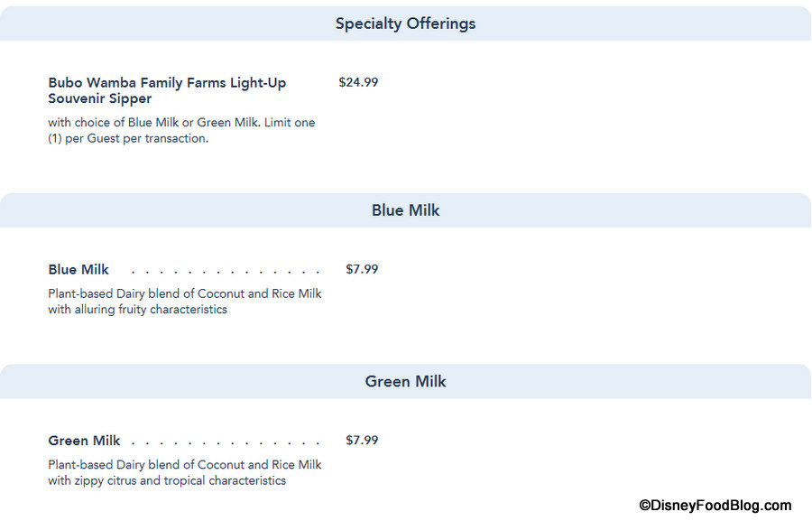812x530 pixels.
Task: Click the DisneyFoodBlog.com watermark
Action: 715,506
